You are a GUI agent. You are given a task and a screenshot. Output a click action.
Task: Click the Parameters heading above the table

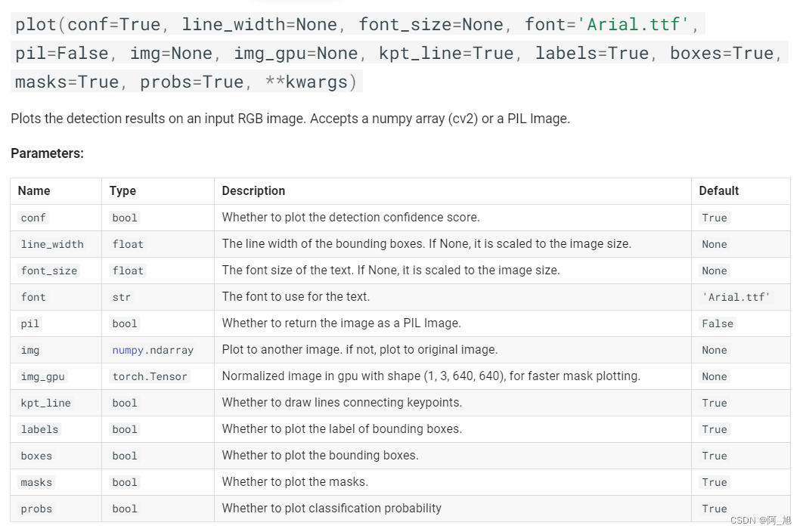coord(47,153)
